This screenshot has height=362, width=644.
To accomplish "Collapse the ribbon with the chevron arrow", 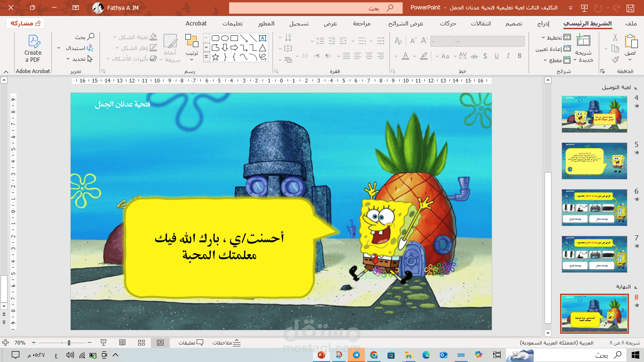I will [x=6, y=72].
